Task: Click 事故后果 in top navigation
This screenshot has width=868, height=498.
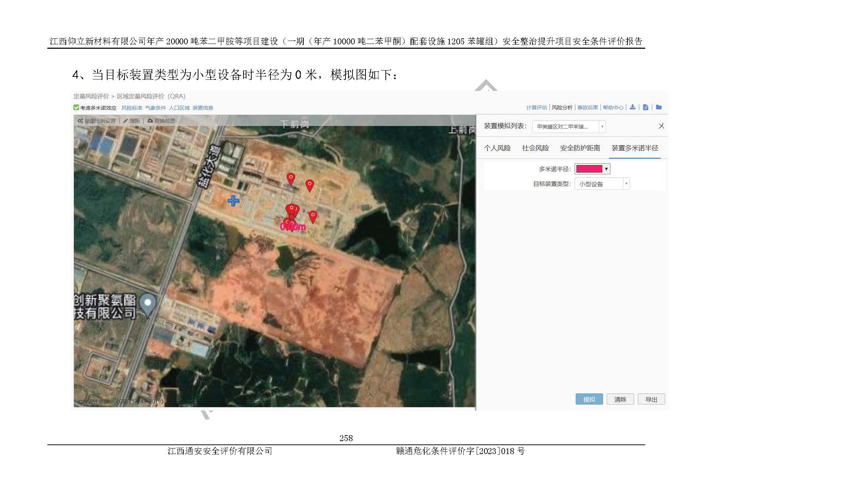Action: [588, 108]
